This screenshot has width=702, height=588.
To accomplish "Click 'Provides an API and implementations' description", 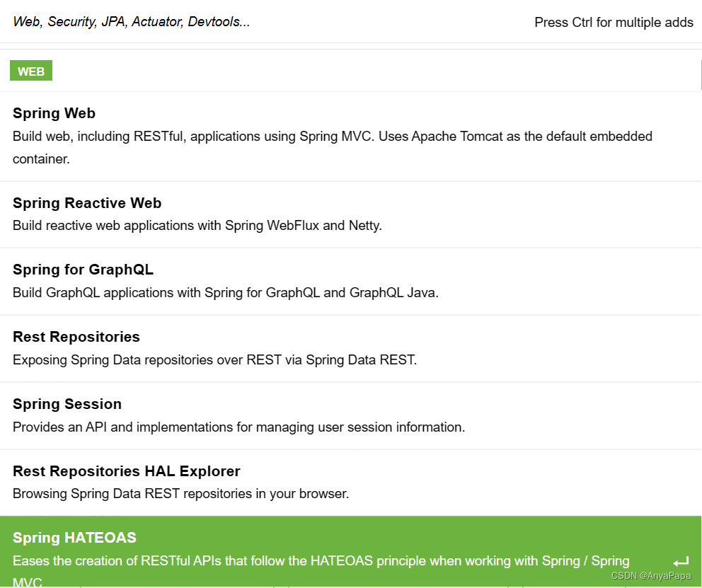I will [238, 427].
